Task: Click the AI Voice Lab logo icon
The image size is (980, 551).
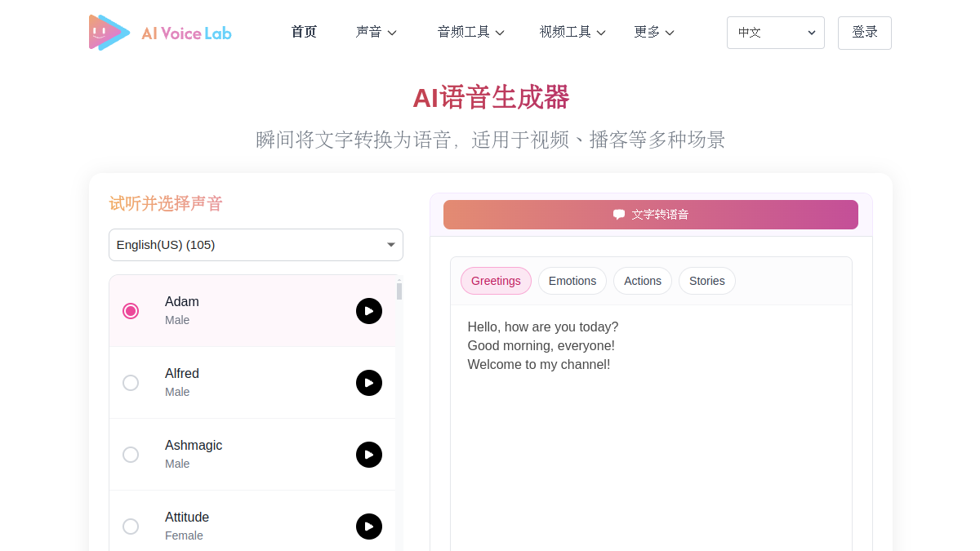Action: tap(109, 33)
